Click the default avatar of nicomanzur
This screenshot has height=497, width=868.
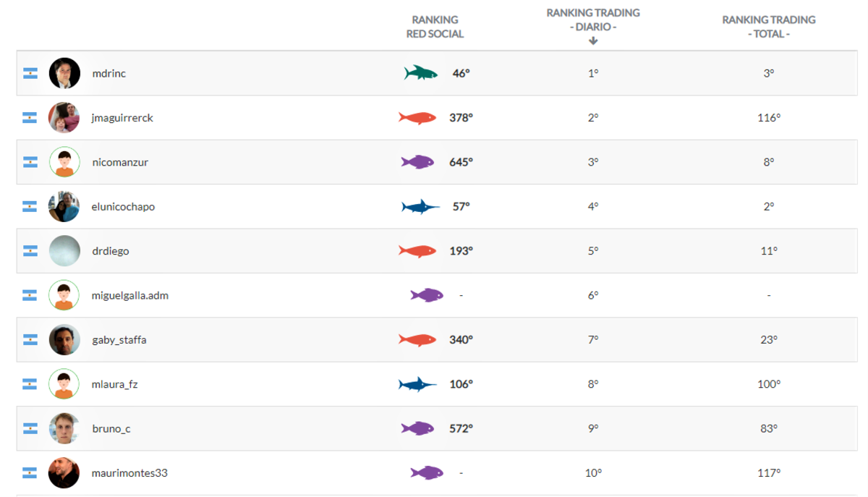click(64, 162)
